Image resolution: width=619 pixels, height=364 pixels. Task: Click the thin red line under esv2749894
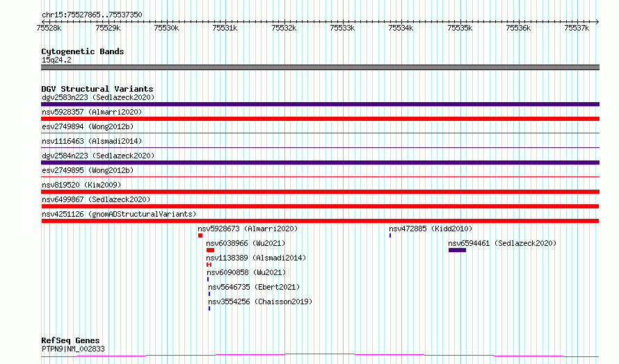pos(320,133)
